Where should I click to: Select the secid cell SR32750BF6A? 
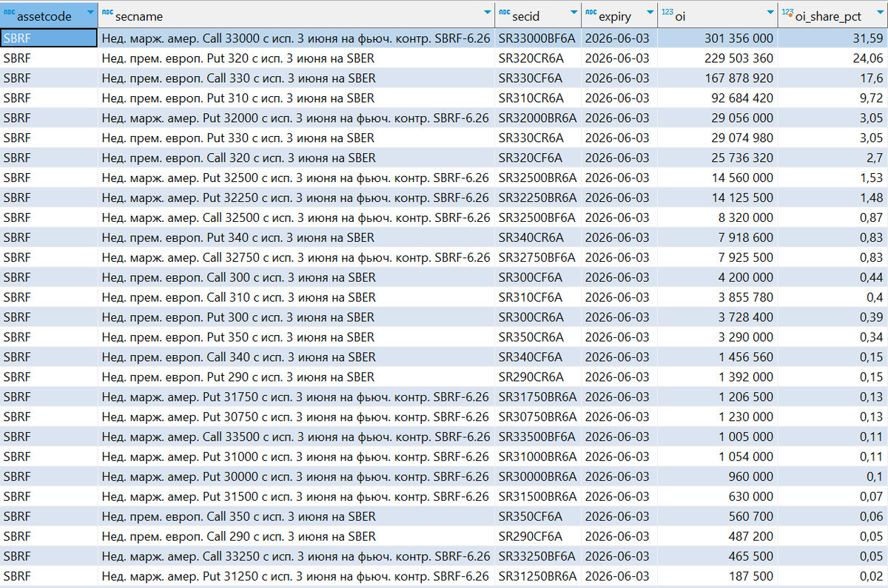click(538, 257)
